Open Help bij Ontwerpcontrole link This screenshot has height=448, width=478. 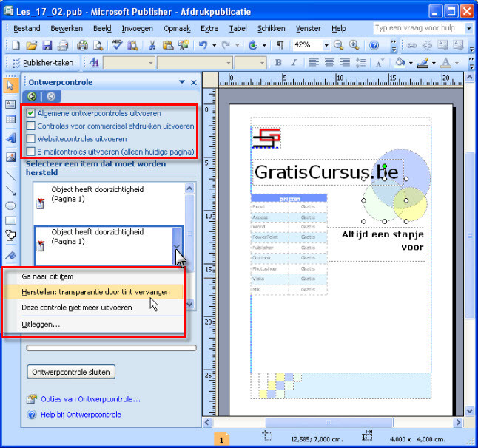pos(81,415)
